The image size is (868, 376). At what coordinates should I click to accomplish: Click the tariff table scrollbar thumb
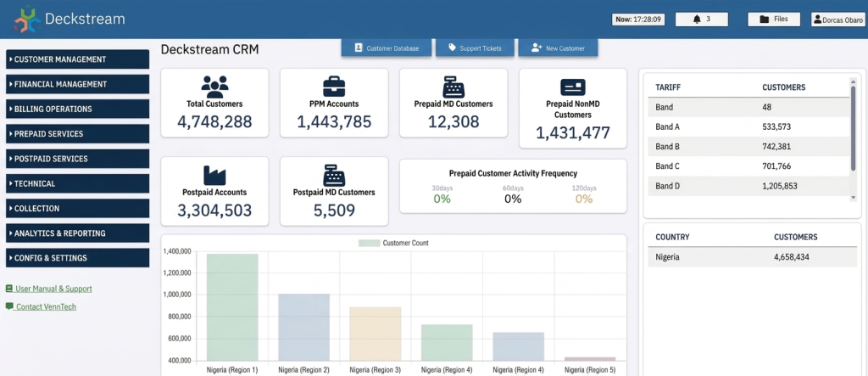click(x=853, y=129)
